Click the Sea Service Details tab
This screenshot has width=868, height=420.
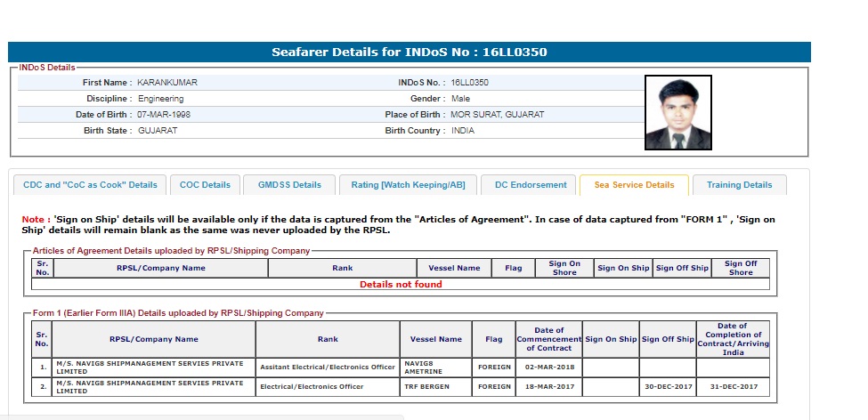coord(633,185)
